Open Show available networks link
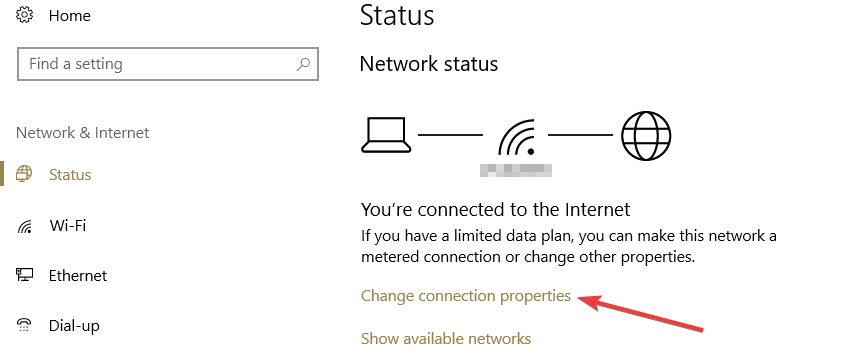Screen dimensions: 861x364 click(x=446, y=338)
